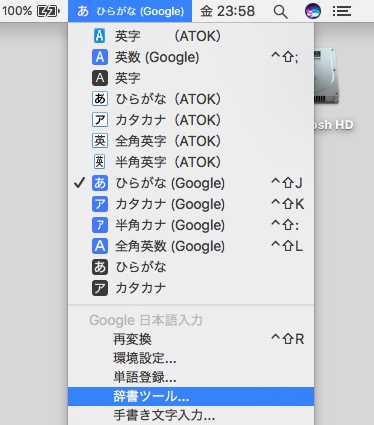Open the highlighted 辞書ツール... item
The image size is (374, 425).
pyautogui.click(x=191, y=396)
